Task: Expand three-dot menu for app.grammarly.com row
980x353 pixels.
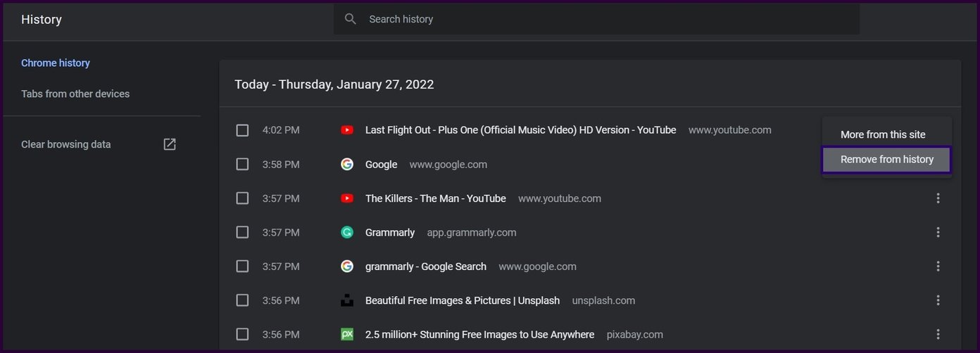Action: coord(938,232)
